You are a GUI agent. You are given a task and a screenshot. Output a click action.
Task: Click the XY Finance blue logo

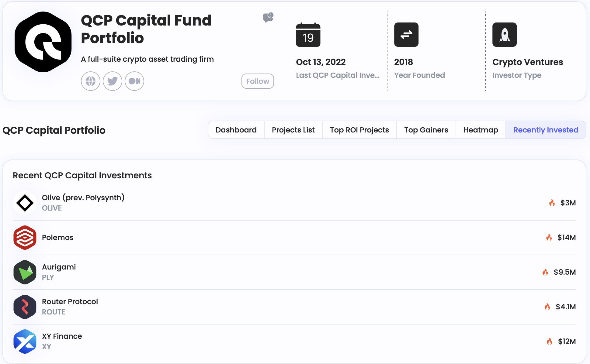pyautogui.click(x=25, y=342)
